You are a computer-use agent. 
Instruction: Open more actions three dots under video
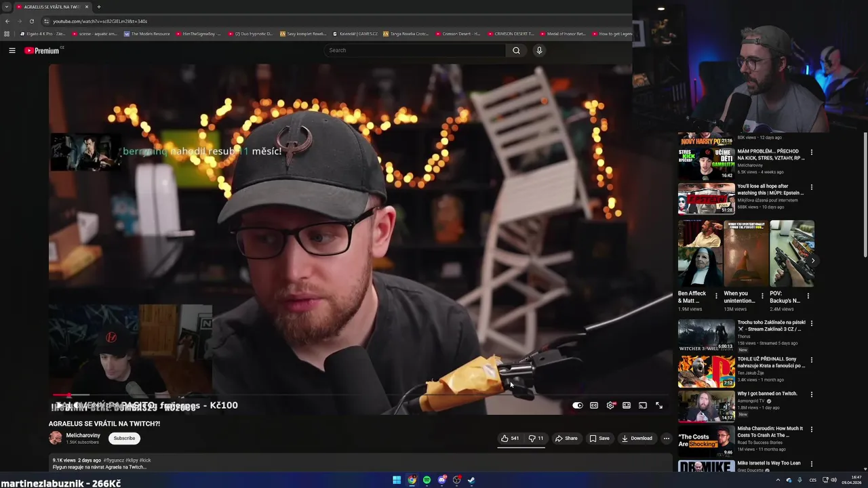(666, 438)
